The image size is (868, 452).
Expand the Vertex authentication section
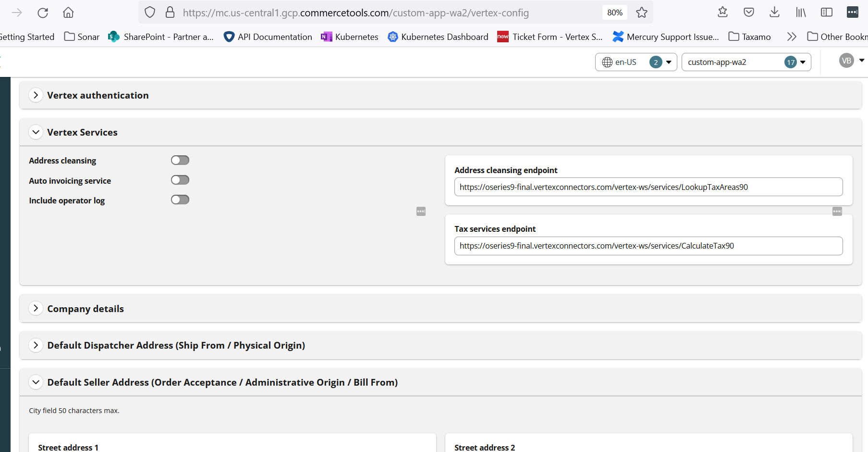tap(36, 95)
